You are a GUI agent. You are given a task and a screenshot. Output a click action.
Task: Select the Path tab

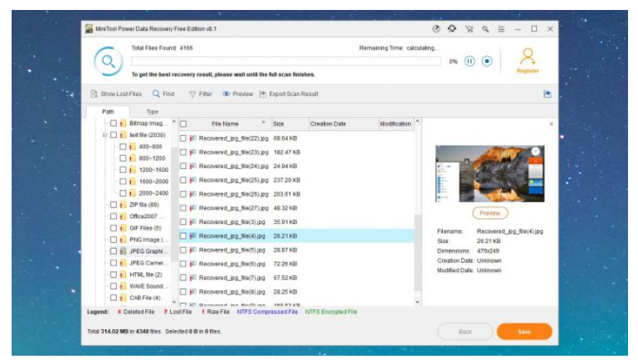(108, 111)
